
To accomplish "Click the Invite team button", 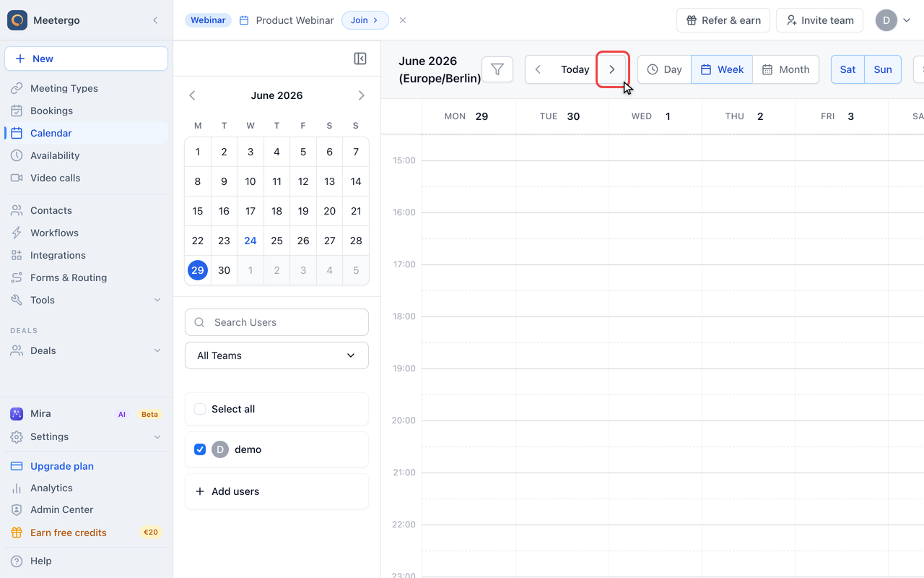I will point(820,20).
